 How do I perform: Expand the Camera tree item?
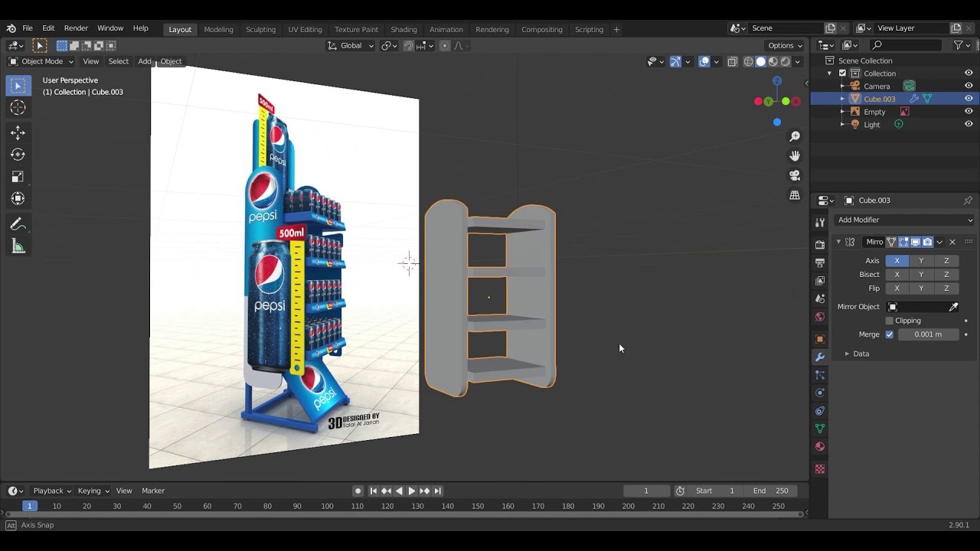(842, 86)
